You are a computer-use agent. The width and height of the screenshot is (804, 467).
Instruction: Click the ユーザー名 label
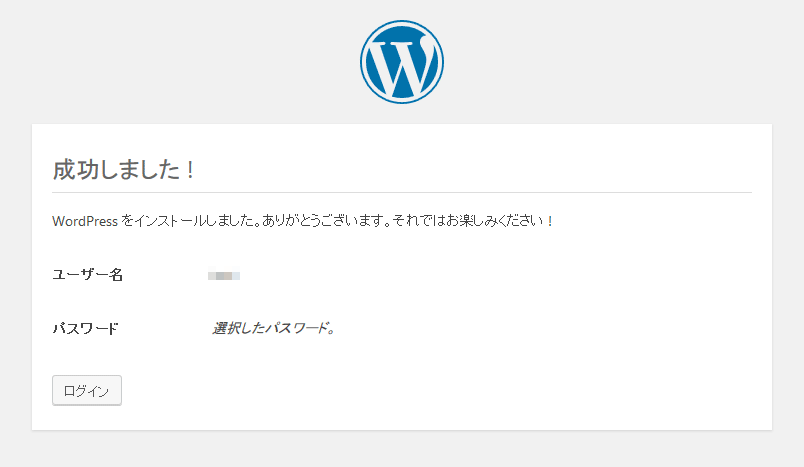[x=88, y=275]
